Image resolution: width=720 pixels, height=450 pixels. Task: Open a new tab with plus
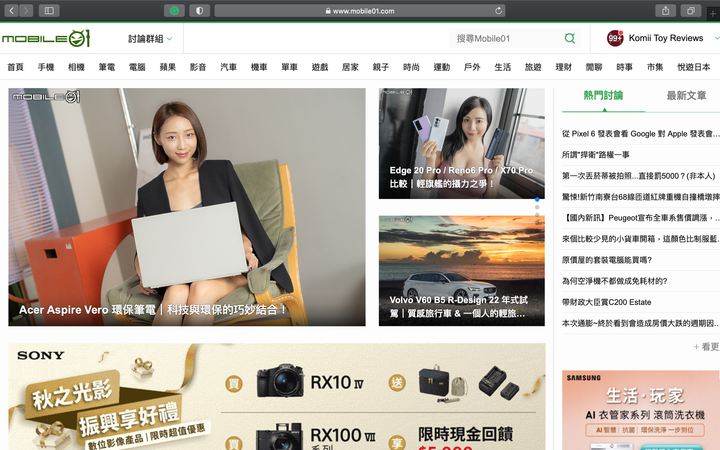click(713, 13)
